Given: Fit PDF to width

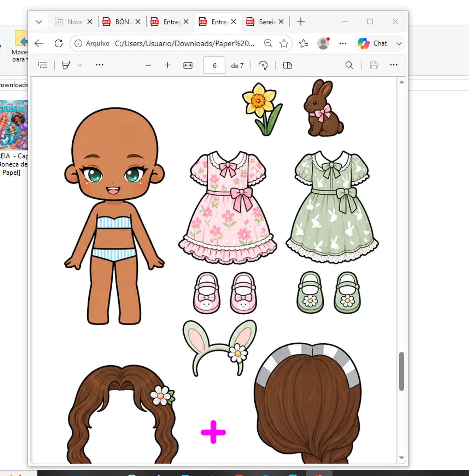Looking at the screenshot, I should (x=188, y=65).
